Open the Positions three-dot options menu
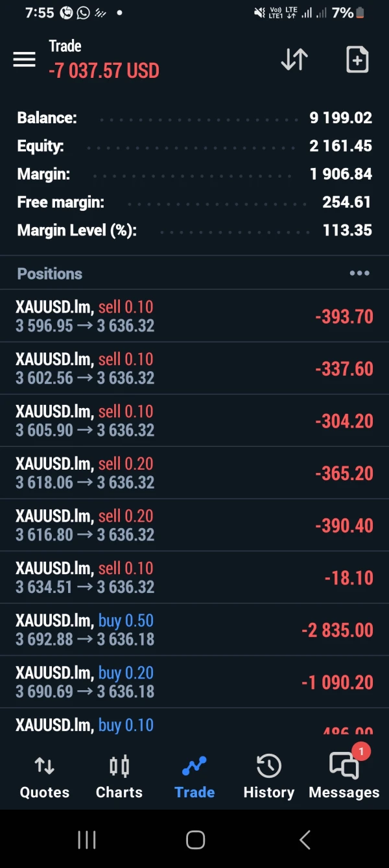The height and width of the screenshot is (868, 389). pyautogui.click(x=359, y=274)
